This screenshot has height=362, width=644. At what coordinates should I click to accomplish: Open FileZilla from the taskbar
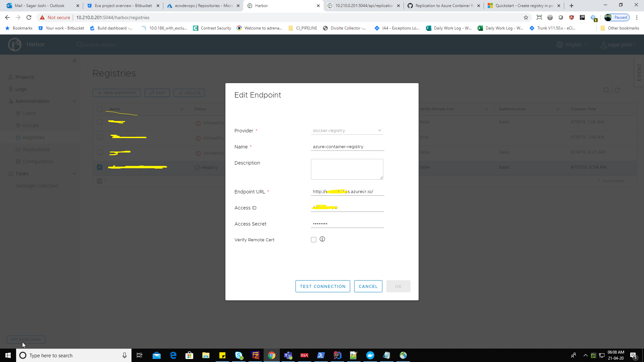255,355
